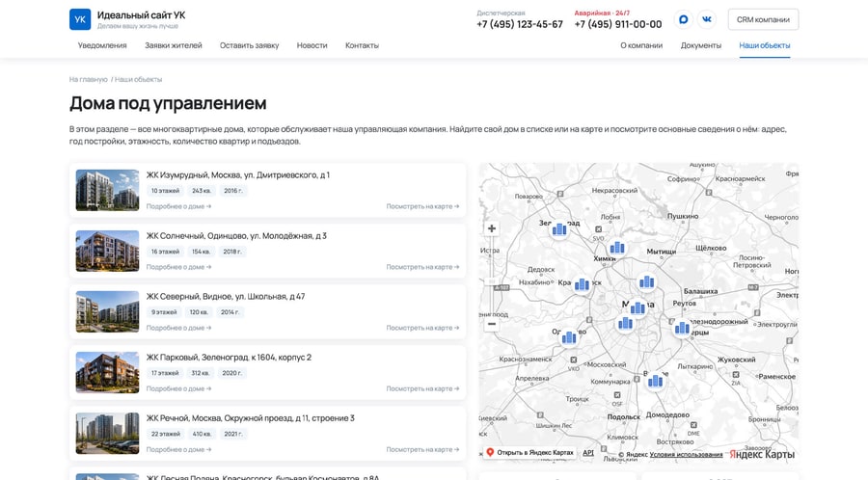The height and width of the screenshot is (480, 868).
Task: Show ЖК Речной on the map
Action: pyautogui.click(x=422, y=449)
